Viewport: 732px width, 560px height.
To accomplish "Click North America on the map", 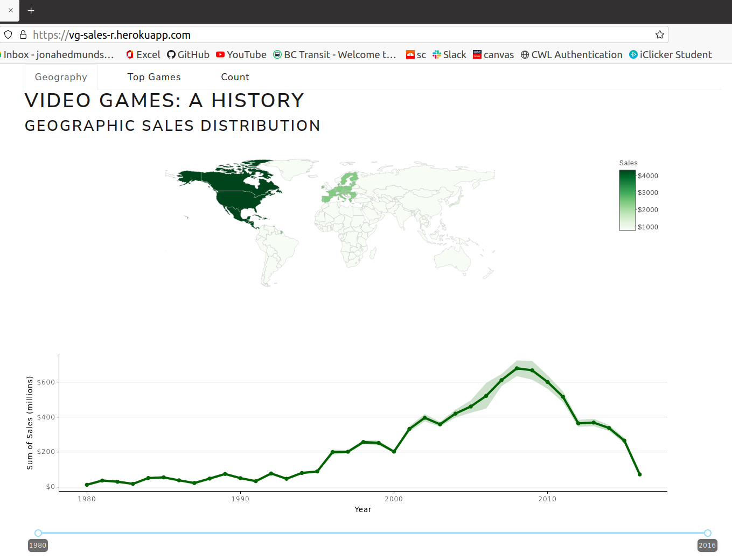I will tap(237, 188).
